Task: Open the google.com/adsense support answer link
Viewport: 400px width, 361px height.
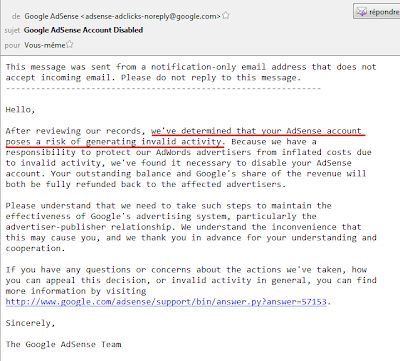Action: [166, 302]
